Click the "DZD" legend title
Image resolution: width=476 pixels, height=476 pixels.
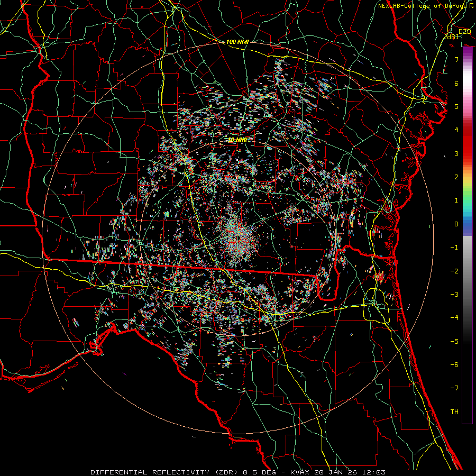click(x=464, y=32)
